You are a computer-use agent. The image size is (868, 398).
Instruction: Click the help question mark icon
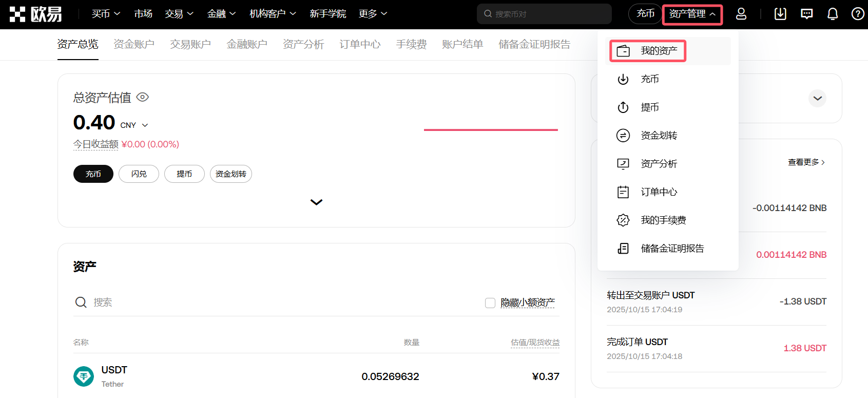857,14
